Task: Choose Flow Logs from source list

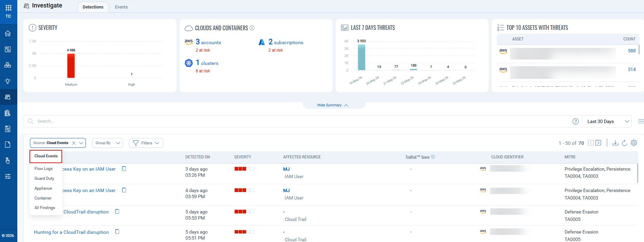Action: [x=43, y=169]
